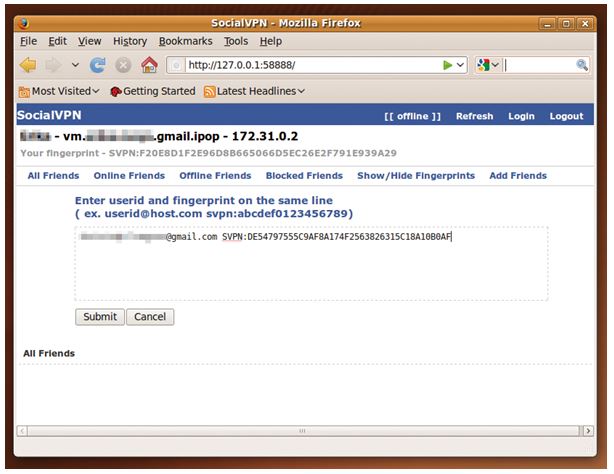Click the site identity icon in address bar
The width and height of the screenshot is (614, 474).
(176, 65)
